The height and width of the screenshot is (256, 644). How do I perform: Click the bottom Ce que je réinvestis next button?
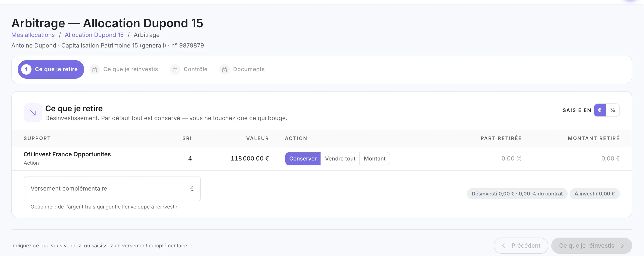pos(592,245)
